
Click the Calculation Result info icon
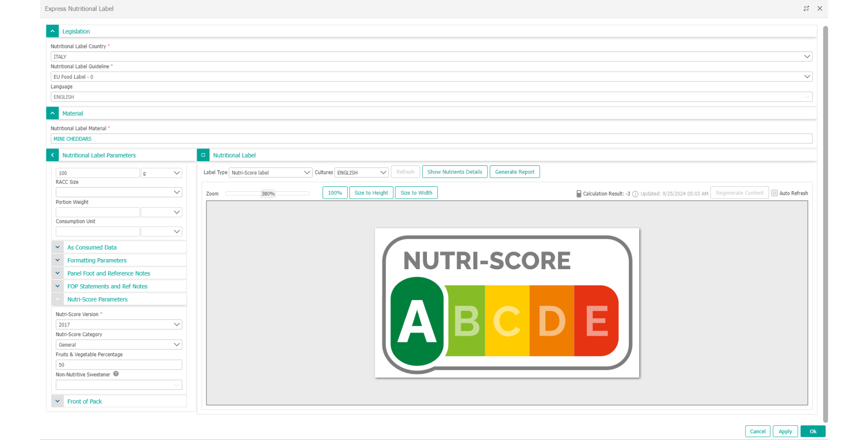635,194
